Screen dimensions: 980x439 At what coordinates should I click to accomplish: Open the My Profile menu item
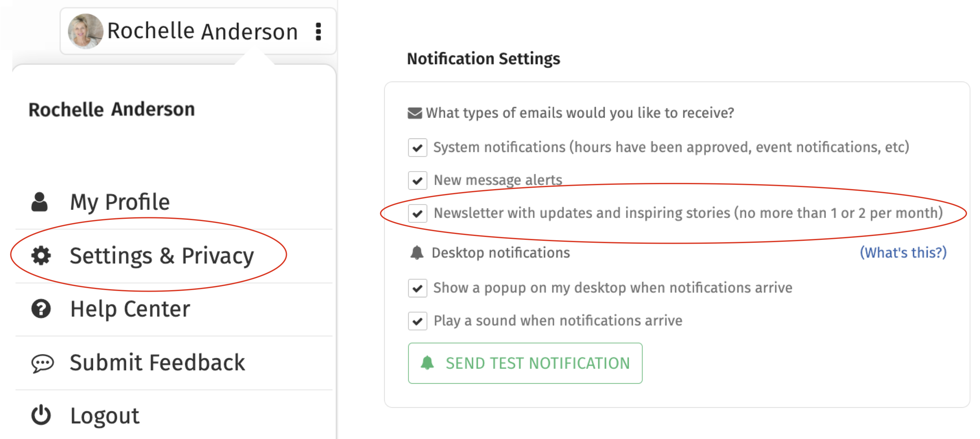pyautogui.click(x=174, y=202)
